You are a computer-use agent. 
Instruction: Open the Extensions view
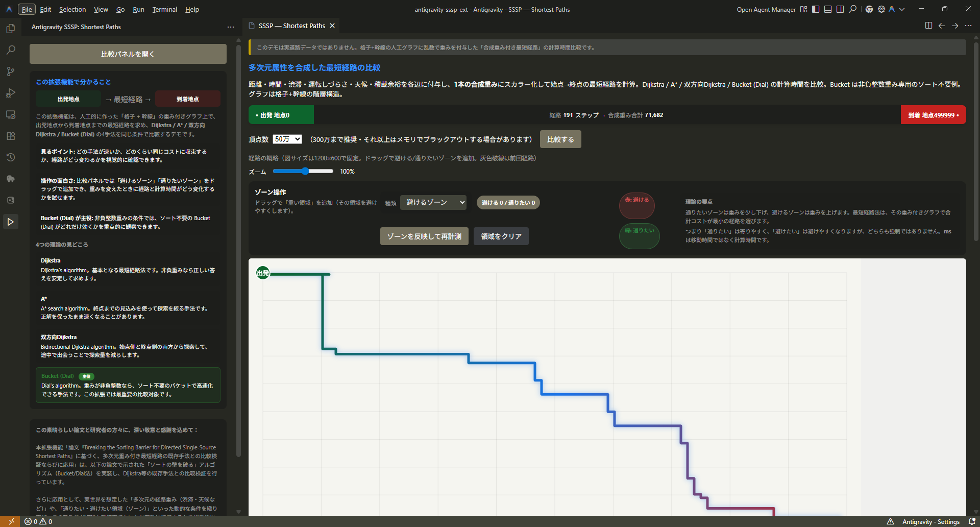[11, 136]
